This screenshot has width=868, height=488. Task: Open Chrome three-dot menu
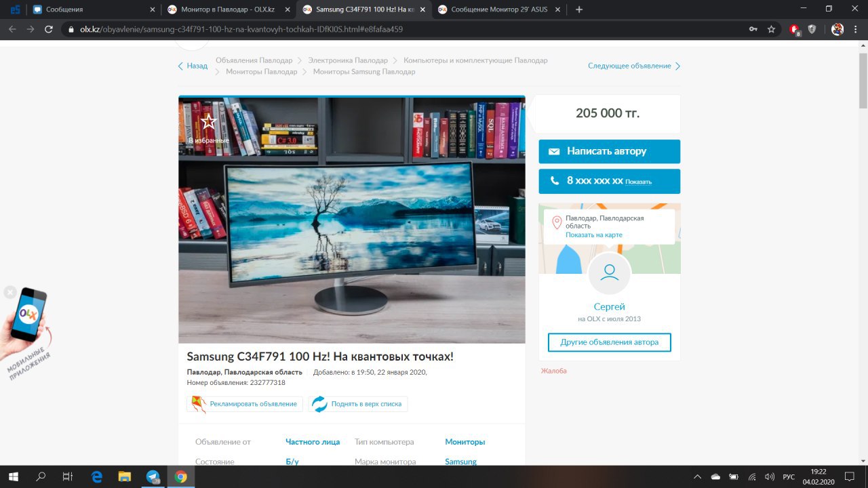[x=856, y=29]
